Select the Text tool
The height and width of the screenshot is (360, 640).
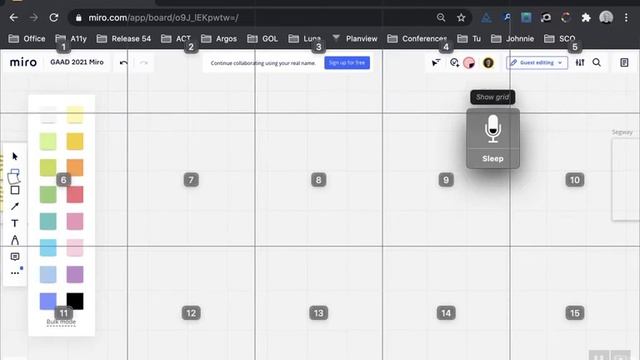click(15, 223)
